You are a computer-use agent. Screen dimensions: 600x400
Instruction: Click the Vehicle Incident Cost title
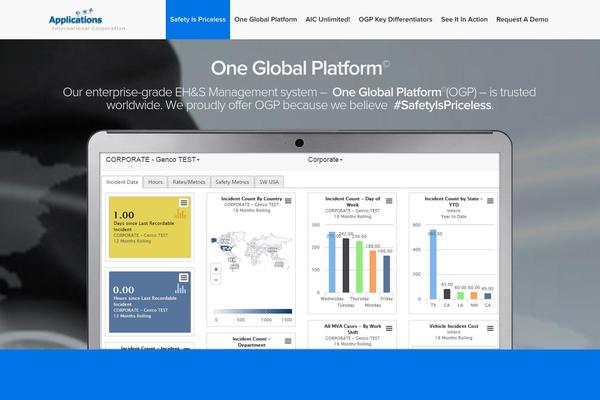point(454,326)
